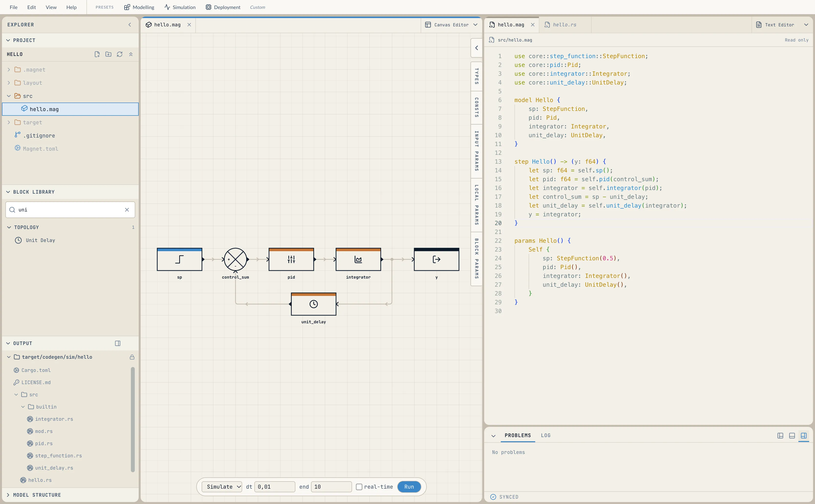Viewport: 815px width, 504px height.
Task: Click the end time input field
Action: pyautogui.click(x=331, y=487)
